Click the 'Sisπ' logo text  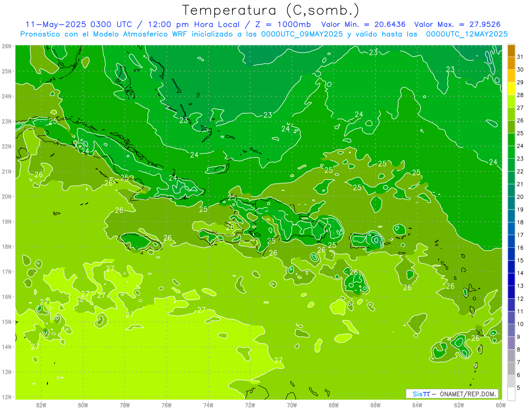pos(421,394)
